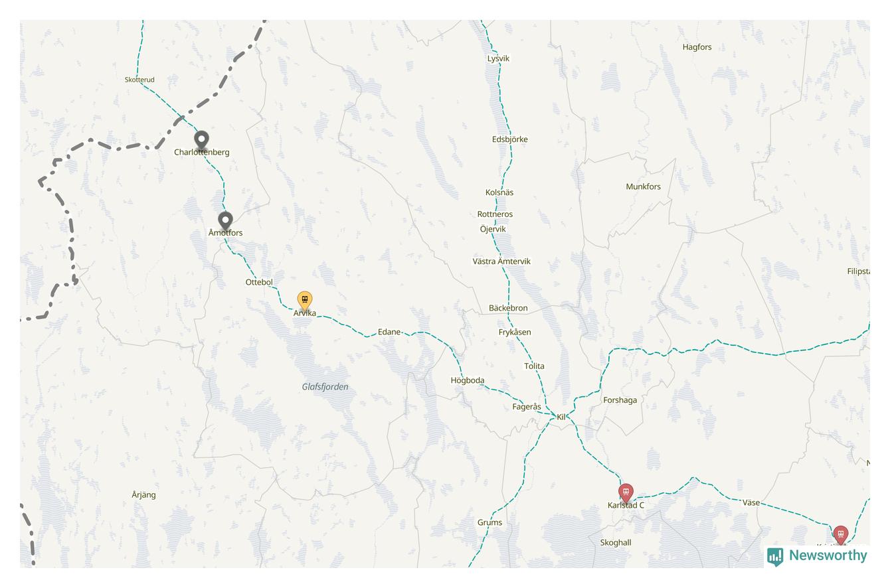Select the Västra Ämtervik label
This screenshot has width=890, height=588.
point(501,261)
